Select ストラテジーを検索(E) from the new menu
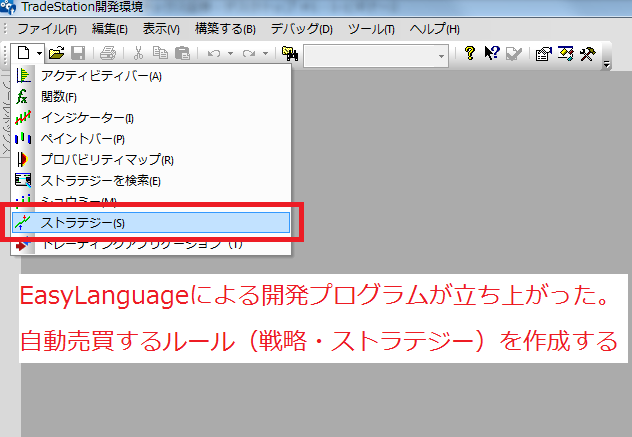The height and width of the screenshot is (437, 632). tap(151, 181)
